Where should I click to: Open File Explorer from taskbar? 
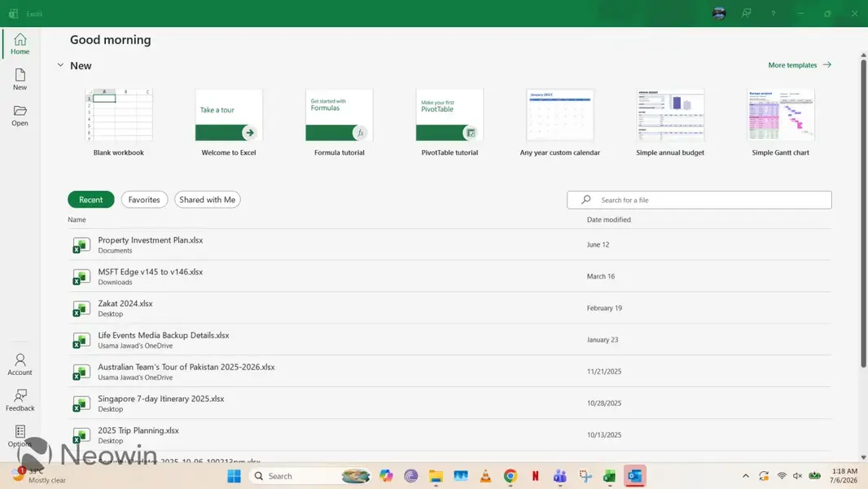point(436,476)
